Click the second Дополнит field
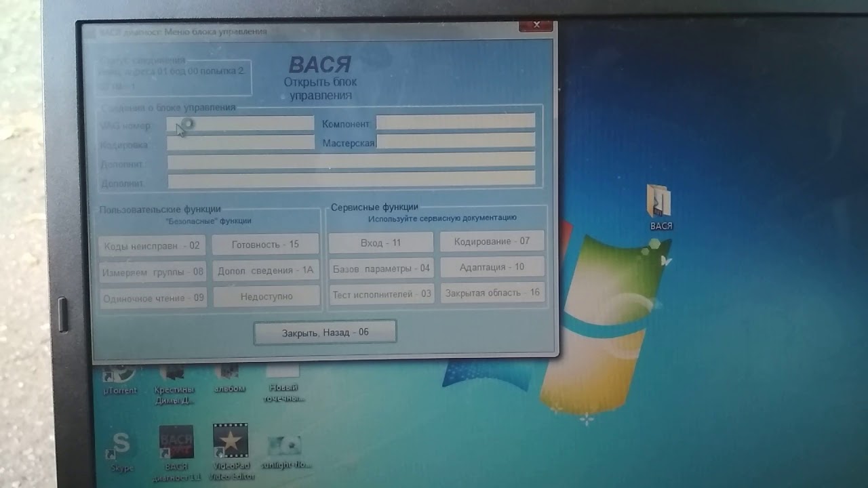This screenshot has height=488, width=868. 351,180
